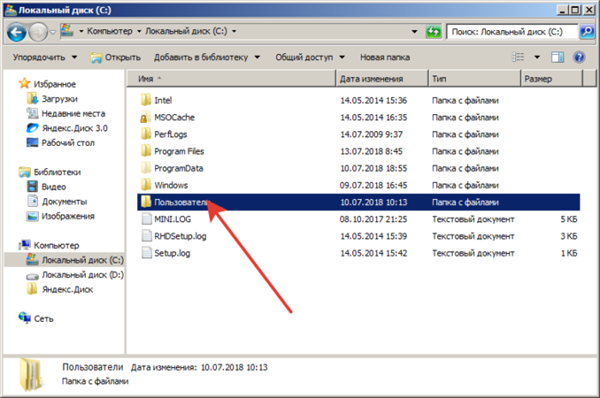Click the Открыть toolbar button
The image size is (600, 398).
(116, 57)
